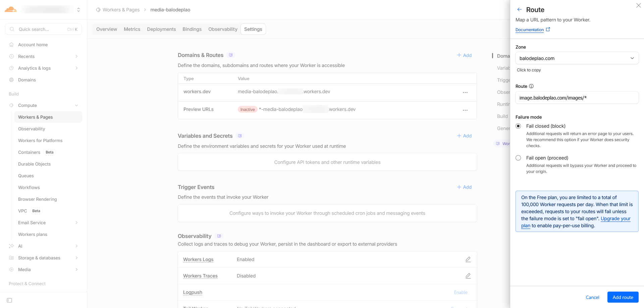644x308 pixels.
Task: Select Fail open (proceed) radio option
Action: click(518, 158)
